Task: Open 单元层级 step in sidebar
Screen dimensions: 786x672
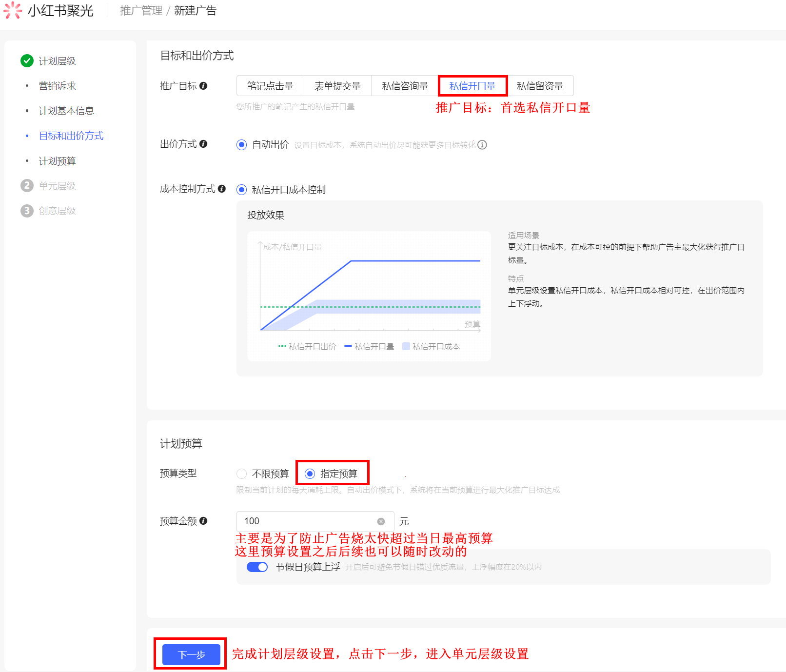Action: (57, 186)
